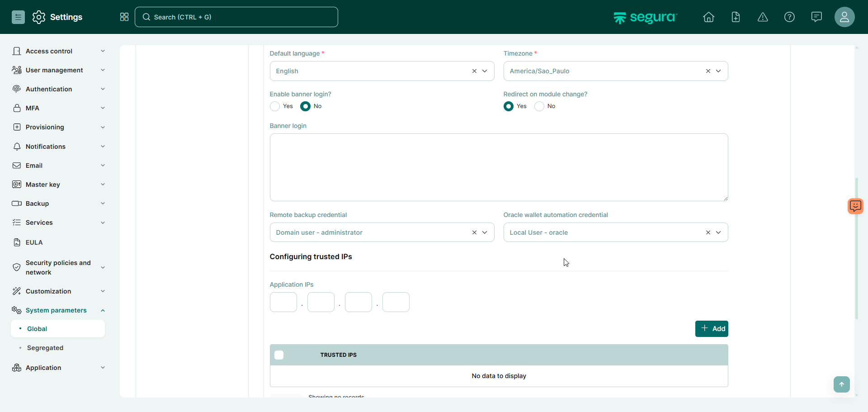Viewport: 868px width, 412px height.
Task: Open the orange feedback widget
Action: click(855, 206)
